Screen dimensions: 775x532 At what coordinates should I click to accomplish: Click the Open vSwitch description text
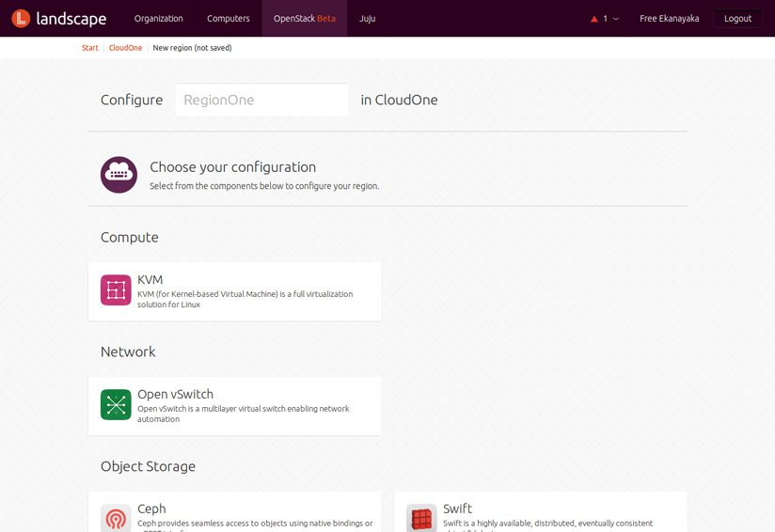point(244,414)
